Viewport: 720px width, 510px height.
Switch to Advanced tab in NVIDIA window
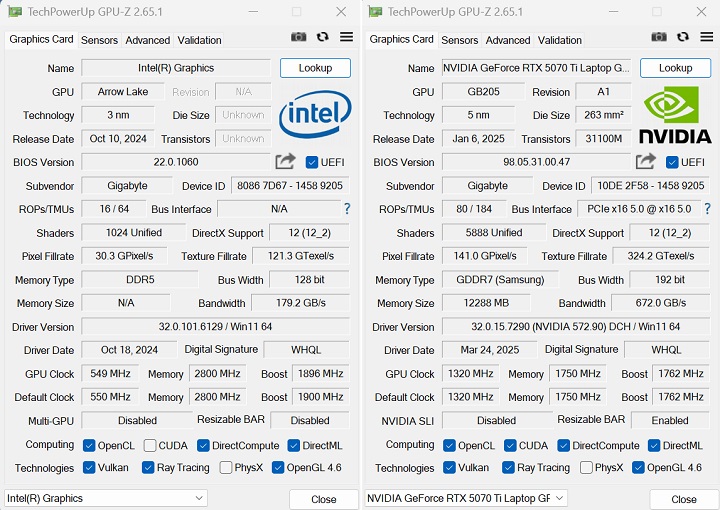pyautogui.click(x=508, y=40)
